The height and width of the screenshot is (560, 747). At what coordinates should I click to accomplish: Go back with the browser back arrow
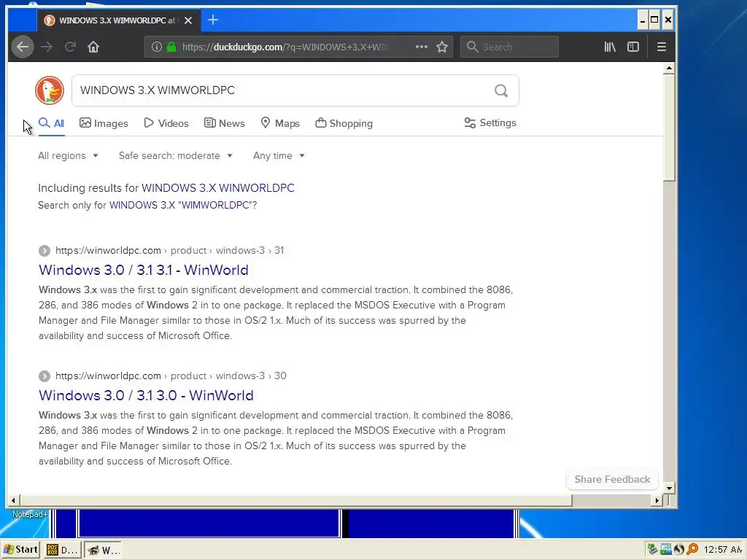tap(23, 47)
